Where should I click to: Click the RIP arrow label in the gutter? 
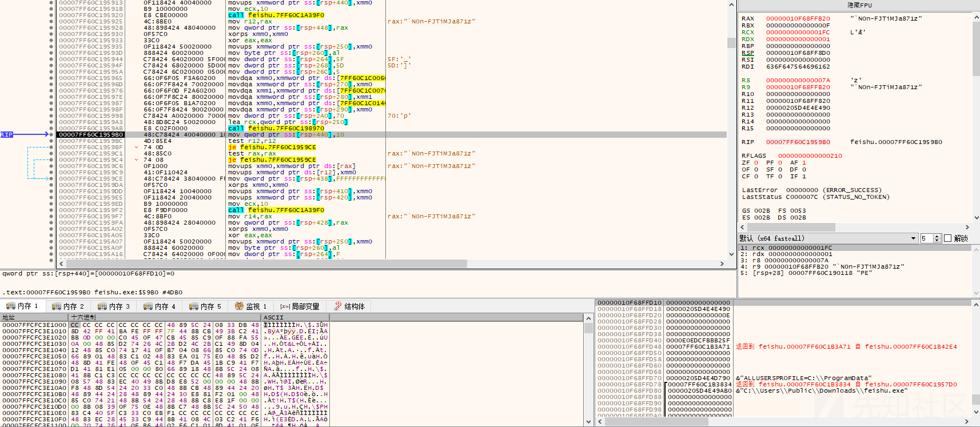(7, 134)
